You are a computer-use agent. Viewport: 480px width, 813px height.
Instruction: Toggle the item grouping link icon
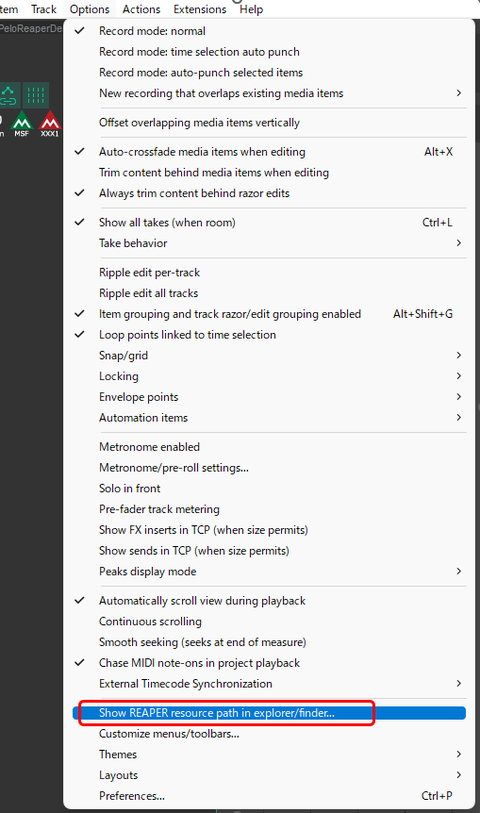(9, 95)
